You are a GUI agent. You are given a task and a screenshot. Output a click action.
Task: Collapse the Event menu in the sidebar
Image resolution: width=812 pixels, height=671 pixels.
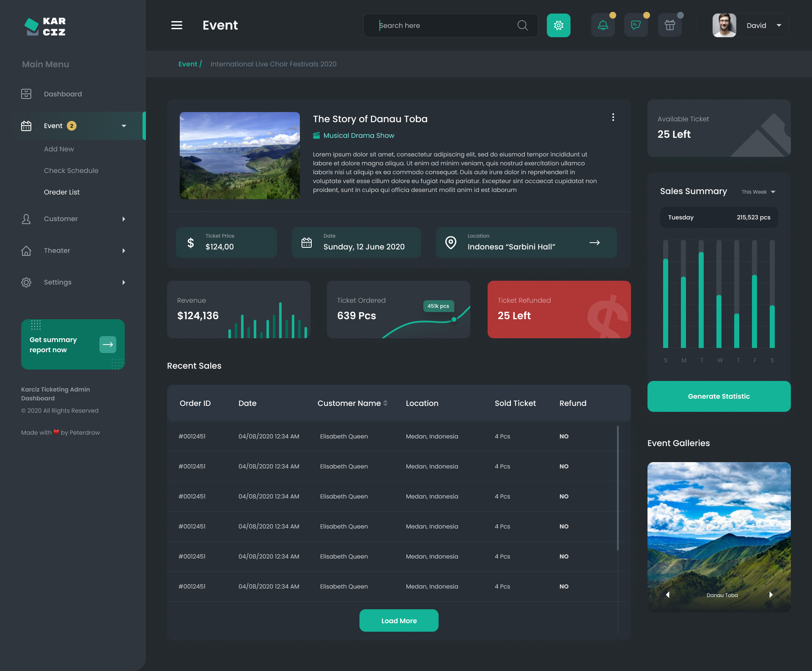[123, 126]
